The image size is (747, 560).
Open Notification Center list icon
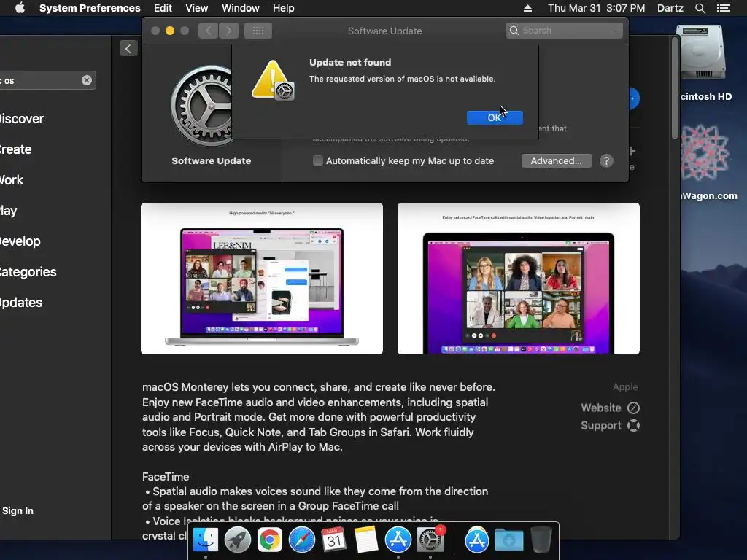(x=723, y=8)
